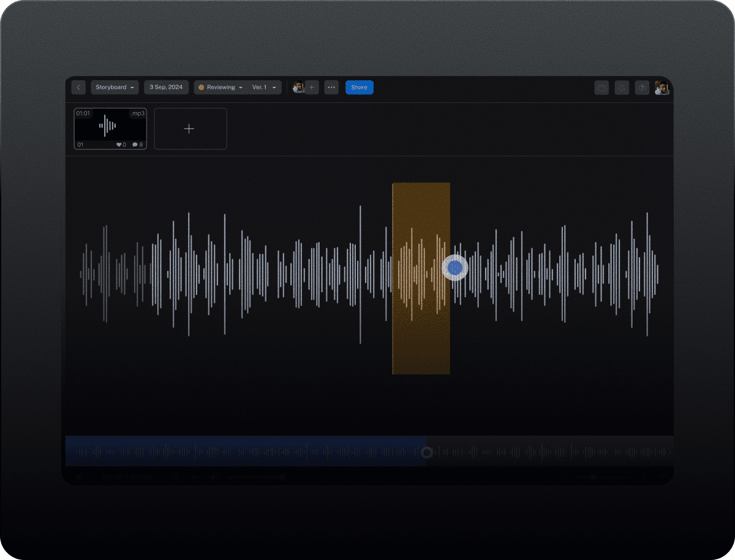Click the comments count icon on audio thumbnail
735x560 pixels.
pos(135,145)
